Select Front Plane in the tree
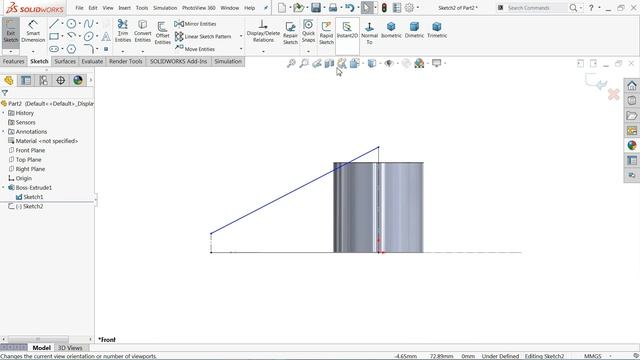Screen dimensions: 640x360 click(x=27, y=150)
